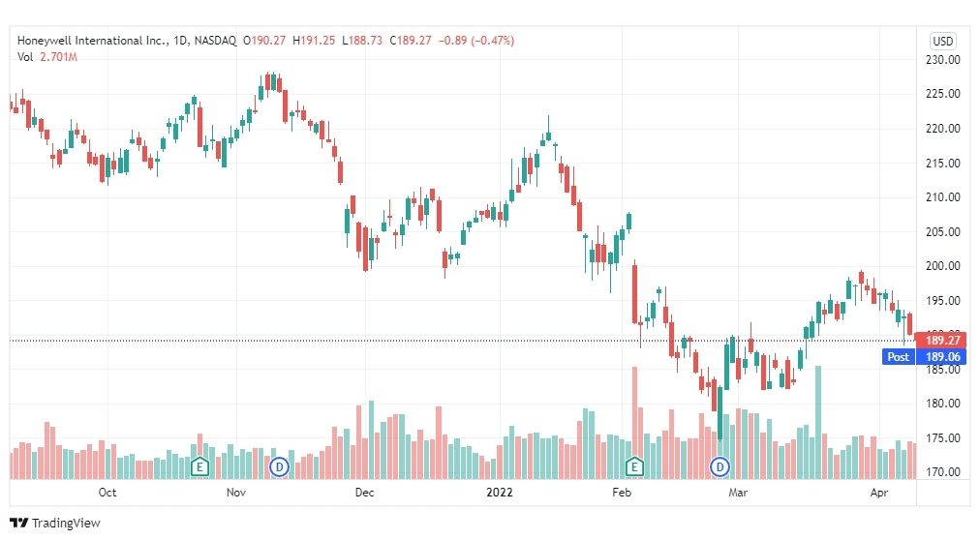980x540 pixels.
Task: Click the red 189.27 price label
Action: click(x=940, y=341)
